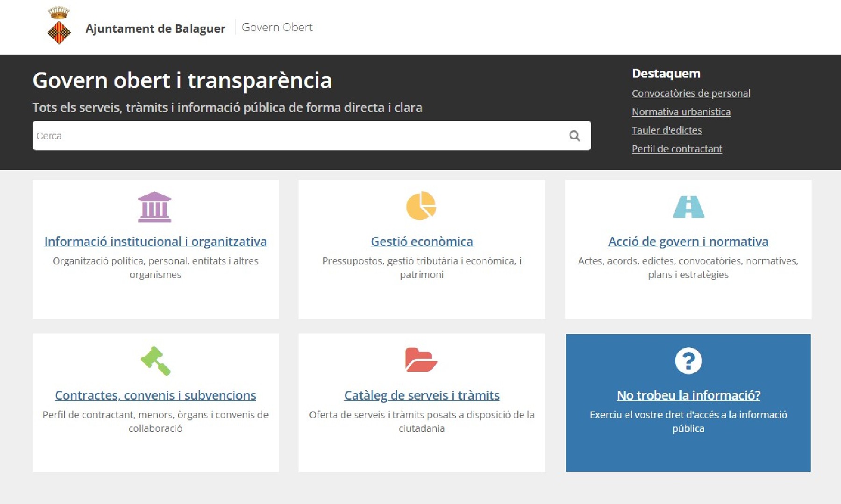Click the blue road icon

point(688,207)
